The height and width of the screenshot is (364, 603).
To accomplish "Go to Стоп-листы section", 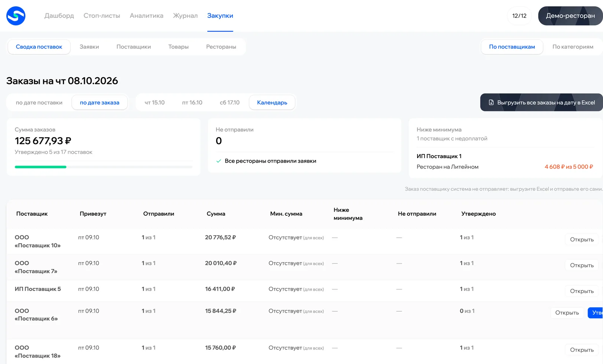I will 102,16.
